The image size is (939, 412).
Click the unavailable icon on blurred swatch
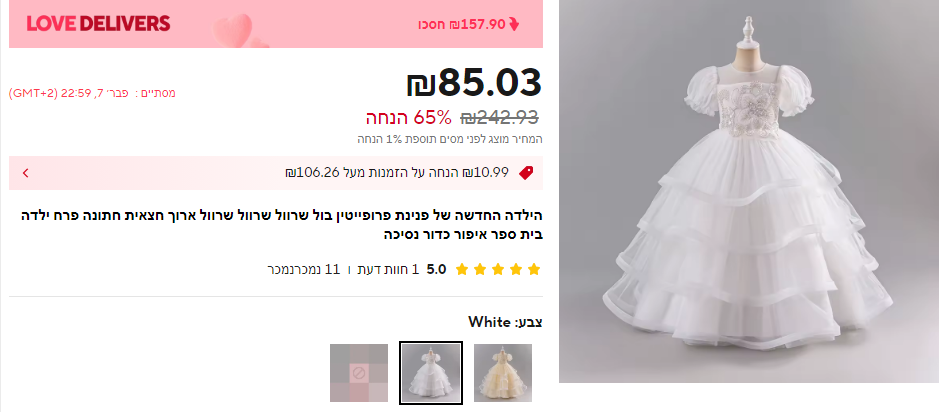point(359,373)
